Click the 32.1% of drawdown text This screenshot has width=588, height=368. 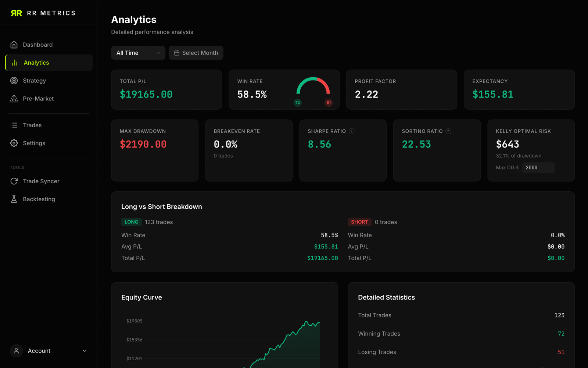(519, 156)
